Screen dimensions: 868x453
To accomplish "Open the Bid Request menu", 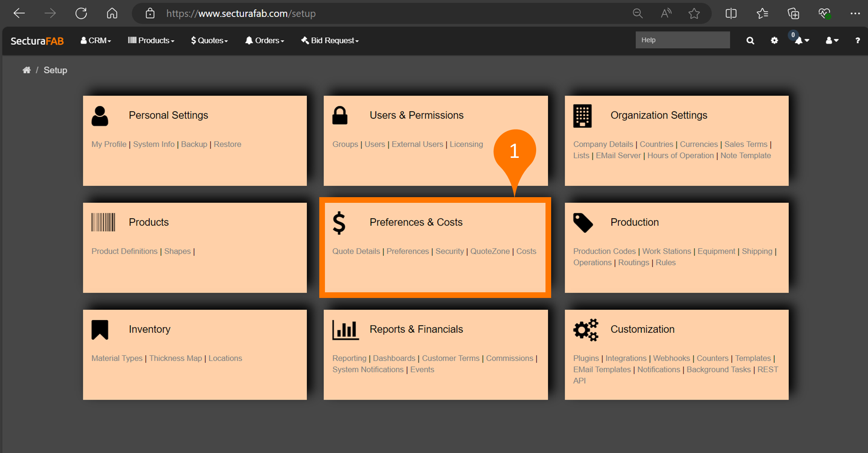I will (330, 40).
